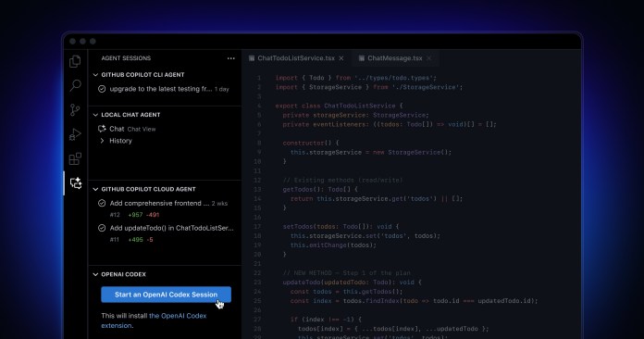This screenshot has height=339, width=644.
Task: Open session 'Add updateTodo() in ChatTodoListSer...'
Action: [171, 228]
